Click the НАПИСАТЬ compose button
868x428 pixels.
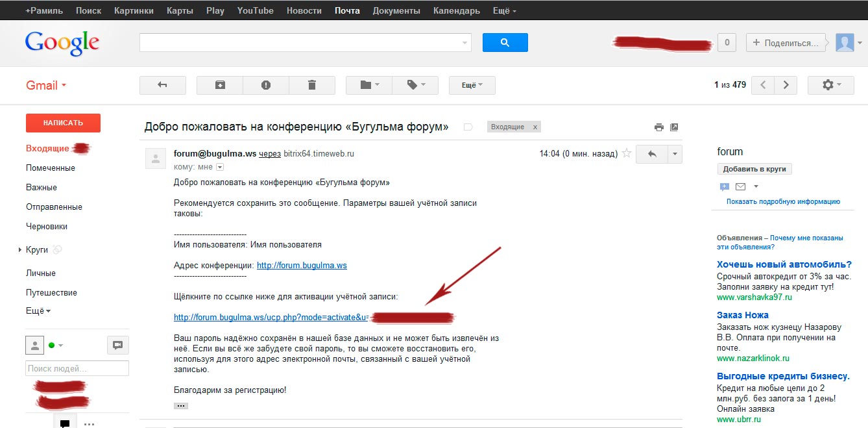click(x=63, y=123)
